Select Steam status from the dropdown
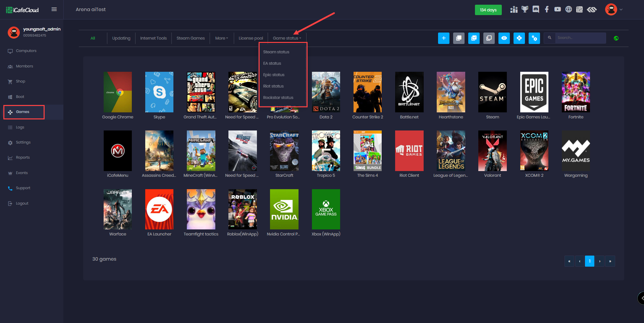 pyautogui.click(x=276, y=52)
